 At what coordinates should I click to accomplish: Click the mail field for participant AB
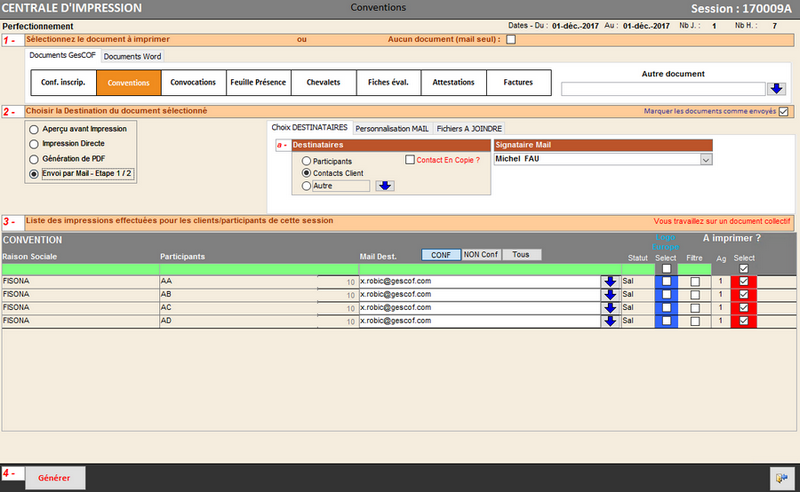click(478, 295)
